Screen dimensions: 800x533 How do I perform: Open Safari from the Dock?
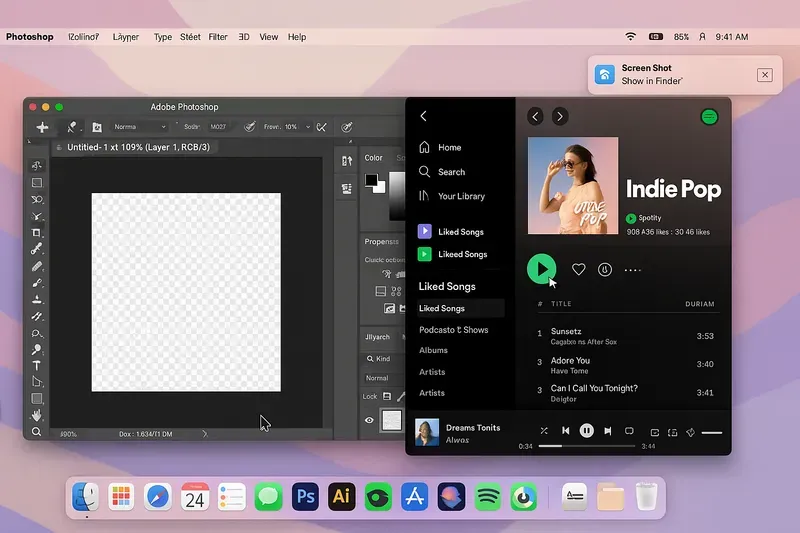click(x=158, y=496)
